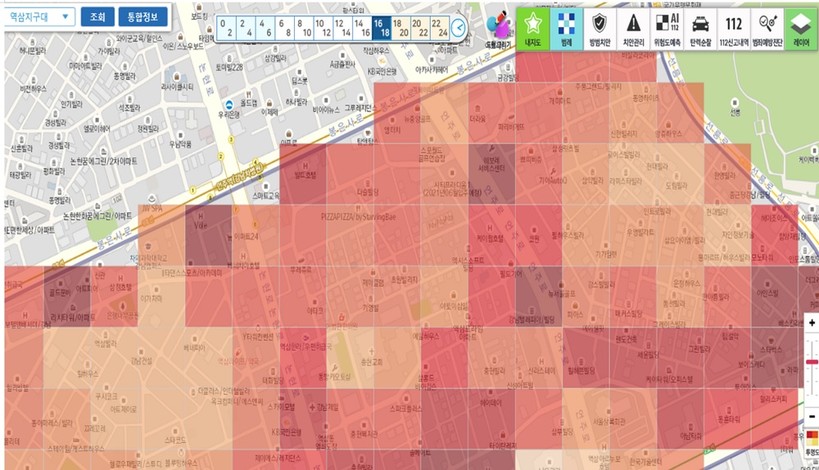
Task: Click the map zoom in plus button
Action: (x=812, y=324)
